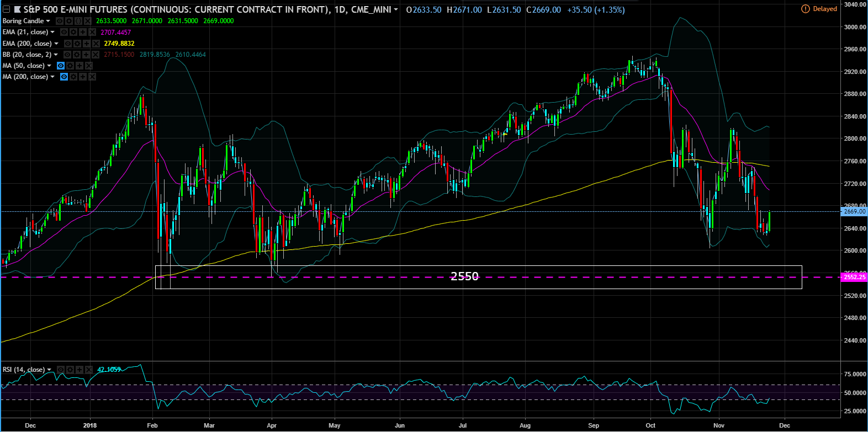Click the 3000.00 price scale label

(855, 26)
